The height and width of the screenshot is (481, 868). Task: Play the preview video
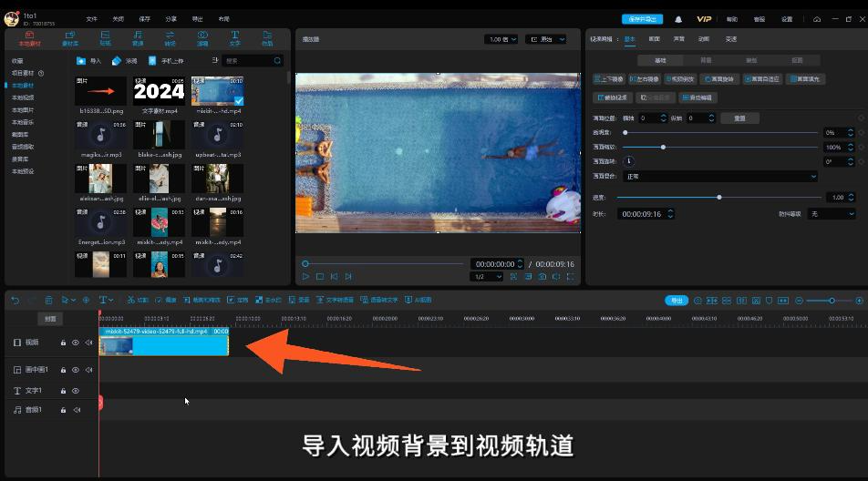coord(305,276)
